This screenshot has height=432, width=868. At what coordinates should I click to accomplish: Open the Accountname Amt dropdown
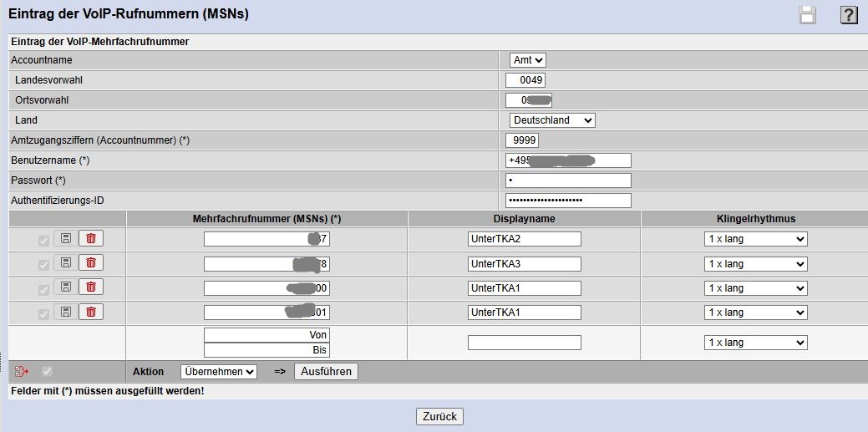click(x=528, y=60)
